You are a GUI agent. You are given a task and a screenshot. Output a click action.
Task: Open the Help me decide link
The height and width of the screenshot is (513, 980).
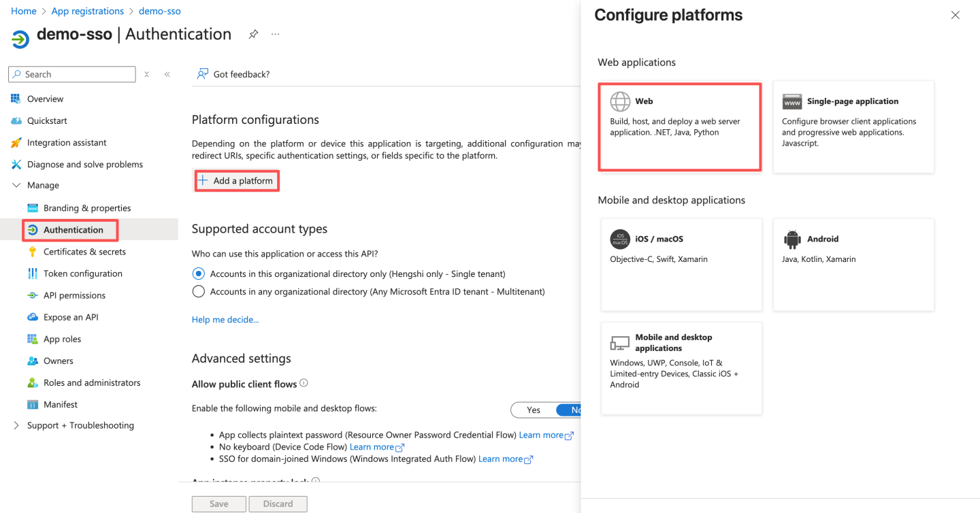click(225, 319)
